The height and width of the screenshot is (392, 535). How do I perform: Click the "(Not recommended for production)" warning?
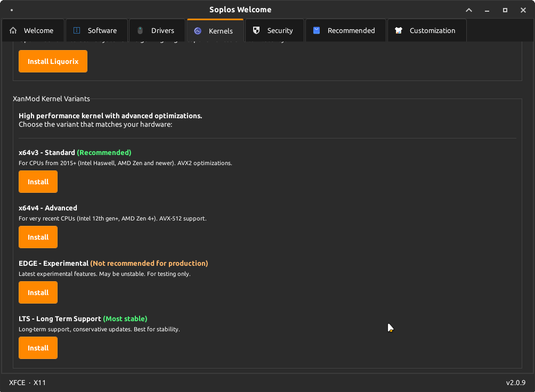tap(149, 264)
